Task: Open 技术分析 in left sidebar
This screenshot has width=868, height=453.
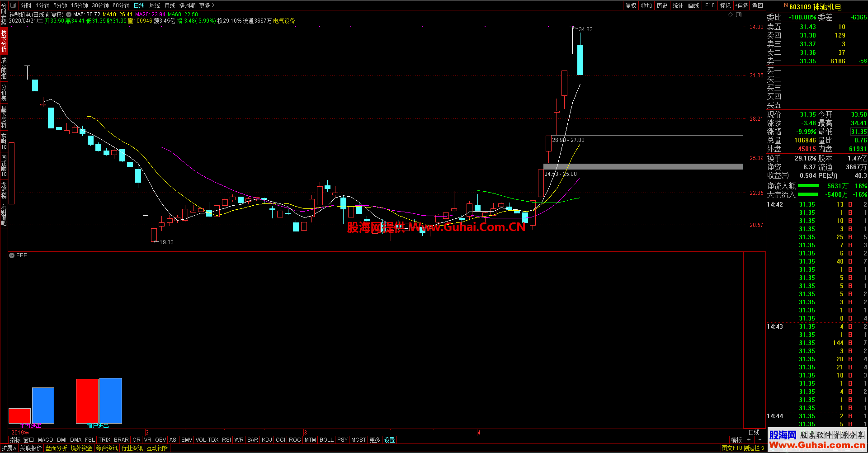Action: (4, 41)
